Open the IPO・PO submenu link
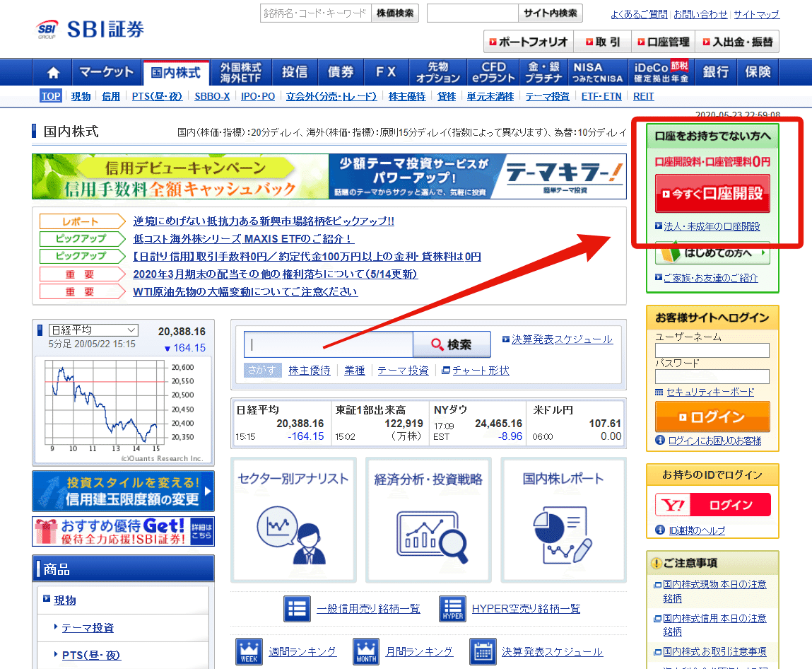This screenshot has height=669, width=812. tap(258, 96)
